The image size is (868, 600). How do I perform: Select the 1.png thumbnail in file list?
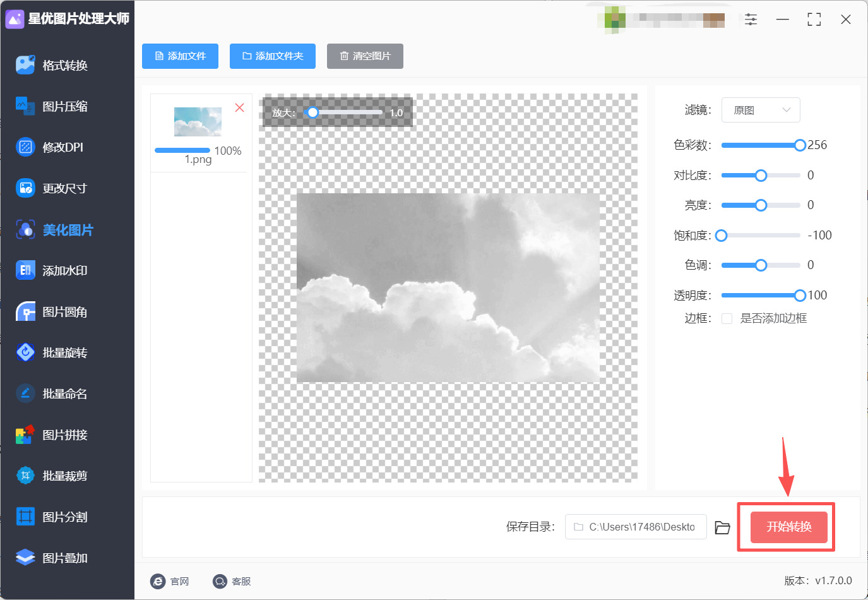click(x=198, y=121)
